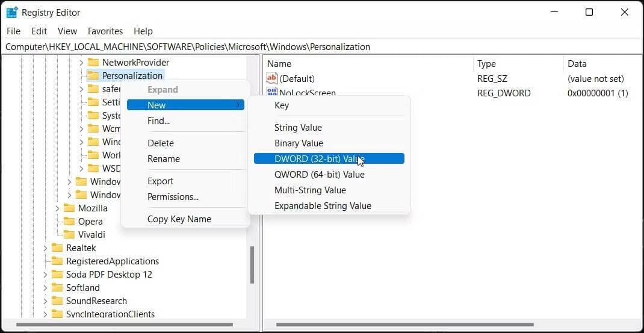644x333 pixels.
Task: Click the Vivaldi folder icon
Action: pyautogui.click(x=69, y=234)
